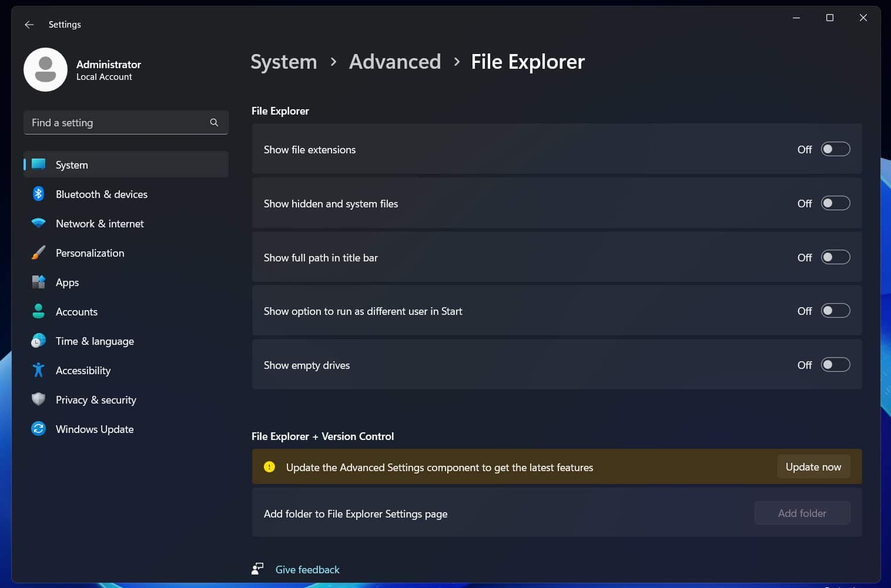This screenshot has width=891, height=588.
Task: Select the Personalization brush icon
Action: point(38,253)
